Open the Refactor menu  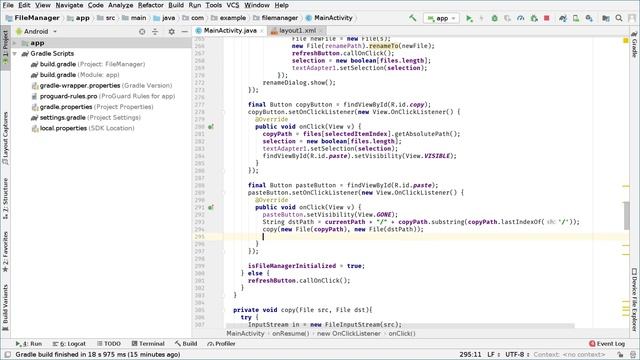click(x=151, y=5)
